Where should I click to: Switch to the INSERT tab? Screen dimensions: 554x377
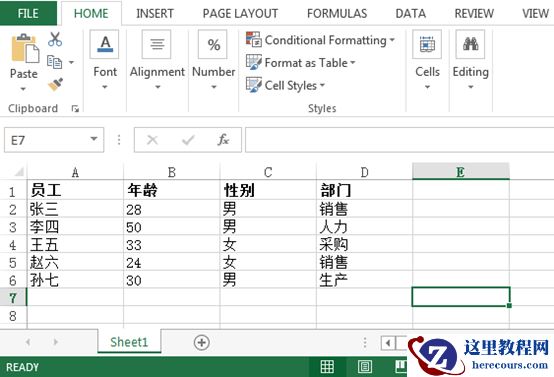tap(155, 13)
